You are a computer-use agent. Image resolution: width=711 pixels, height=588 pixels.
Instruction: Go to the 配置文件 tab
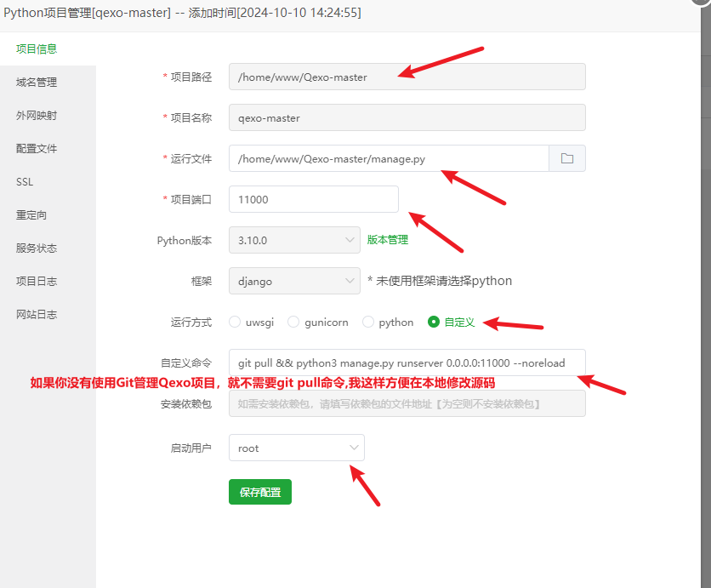click(x=37, y=148)
